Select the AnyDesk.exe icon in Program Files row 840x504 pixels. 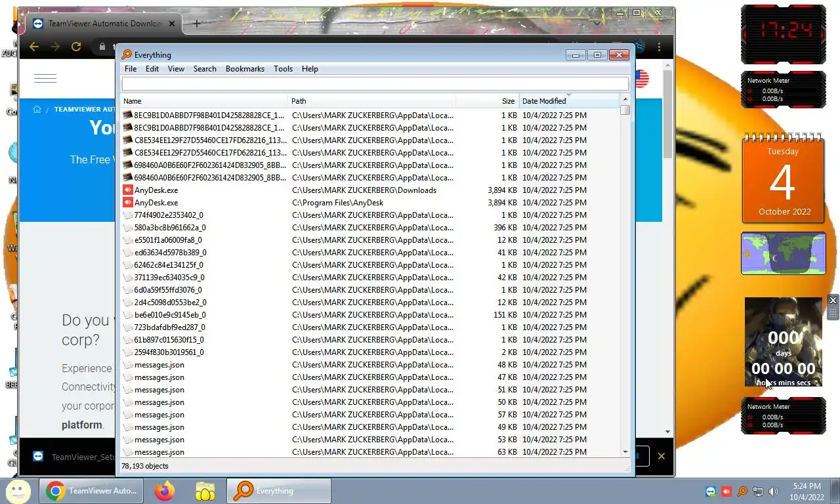[x=128, y=203]
